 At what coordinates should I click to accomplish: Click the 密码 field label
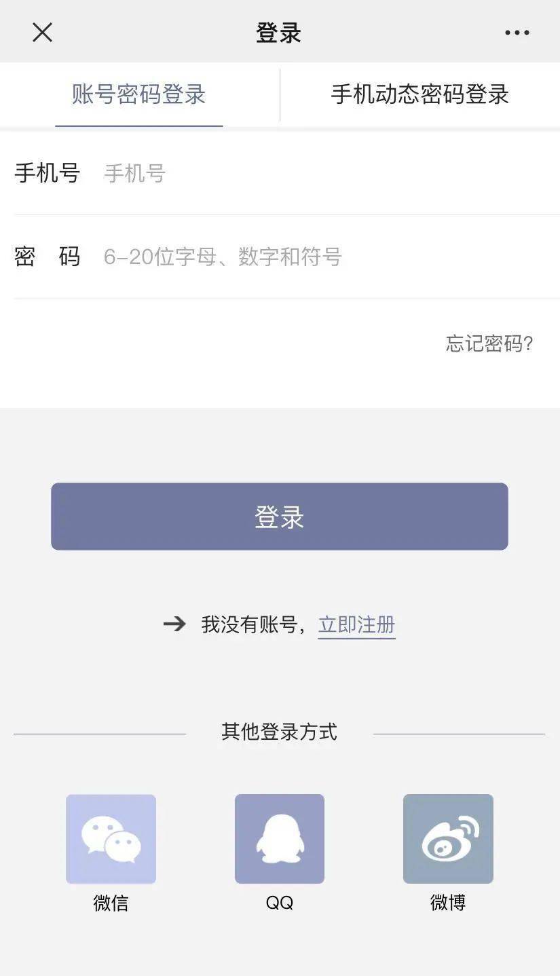point(48,257)
